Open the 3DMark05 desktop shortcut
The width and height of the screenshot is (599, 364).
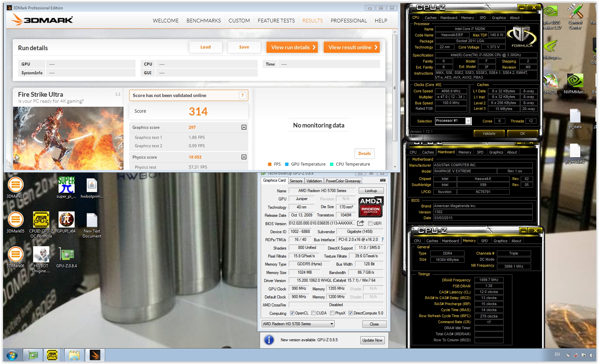tap(15, 222)
